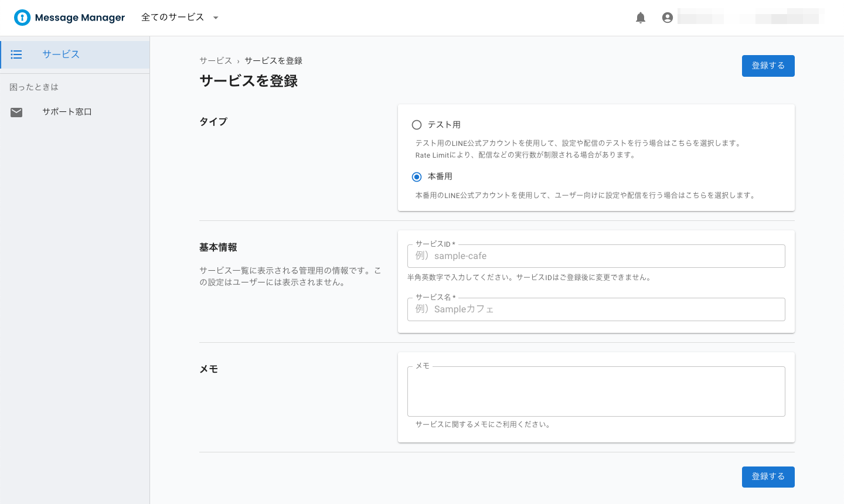844x504 pixels.
Task: Focus the サービス名 input field
Action: pos(596,309)
